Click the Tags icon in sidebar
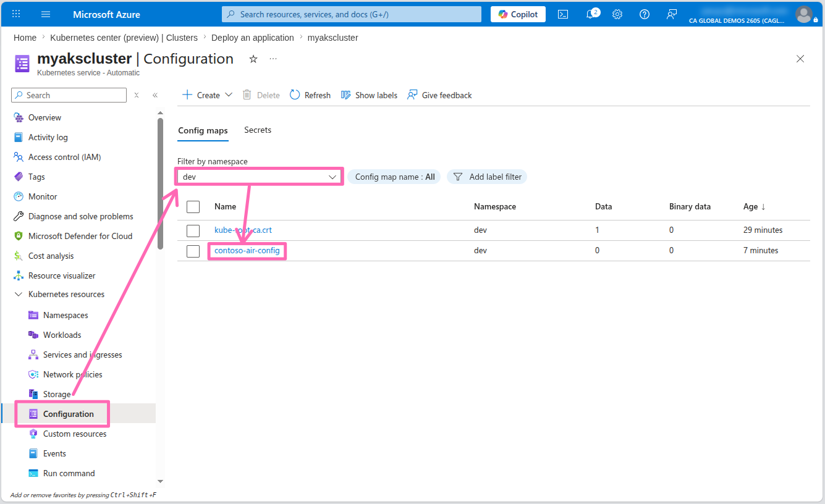825x504 pixels. click(x=19, y=177)
